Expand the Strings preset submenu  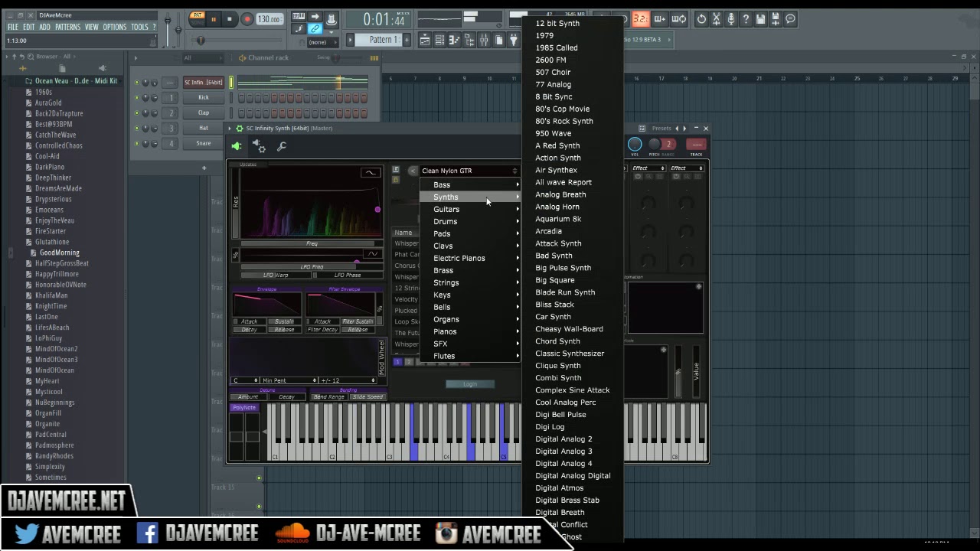(470, 282)
